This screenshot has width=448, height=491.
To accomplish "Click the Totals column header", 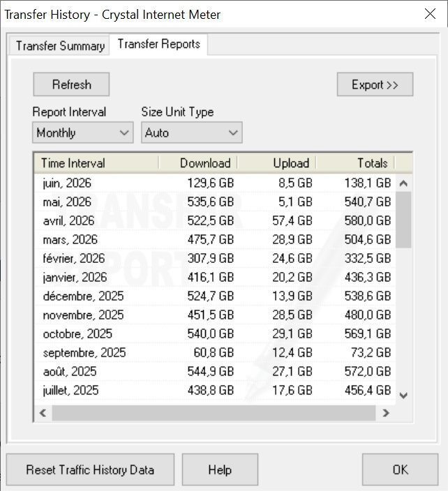I will (x=355, y=163).
